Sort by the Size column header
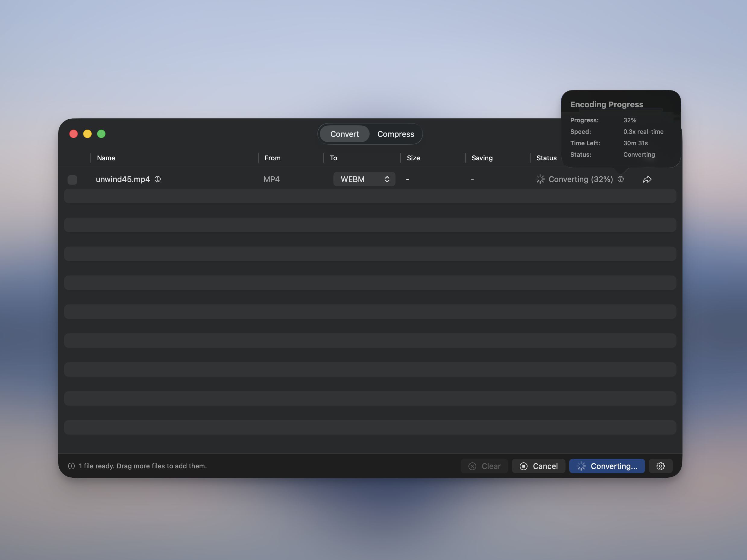The height and width of the screenshot is (560, 747). tap(413, 158)
